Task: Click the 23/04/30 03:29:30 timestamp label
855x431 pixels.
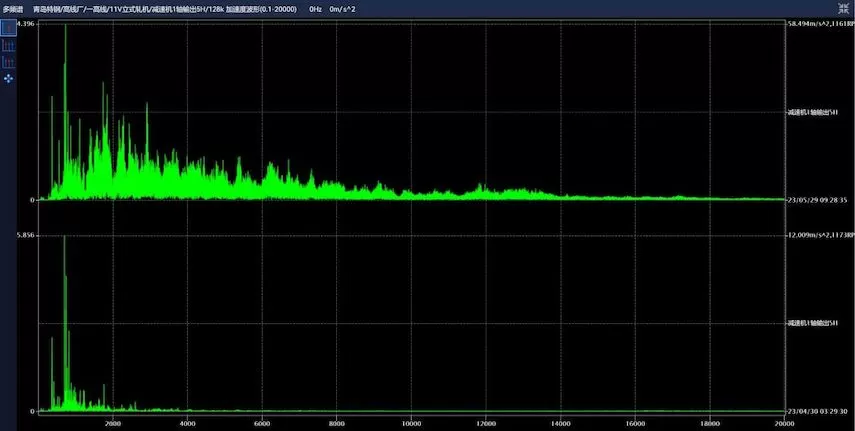Action: (x=817, y=411)
